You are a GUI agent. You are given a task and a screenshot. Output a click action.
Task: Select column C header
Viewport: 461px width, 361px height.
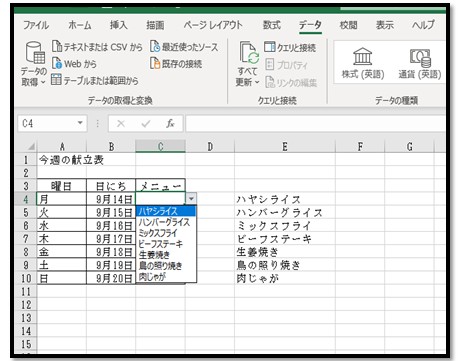click(x=160, y=147)
